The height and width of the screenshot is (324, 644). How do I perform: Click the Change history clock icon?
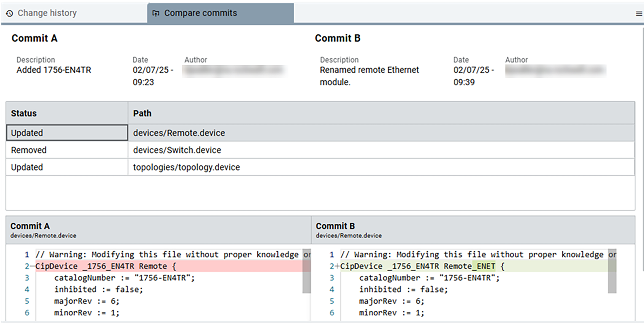[9, 13]
